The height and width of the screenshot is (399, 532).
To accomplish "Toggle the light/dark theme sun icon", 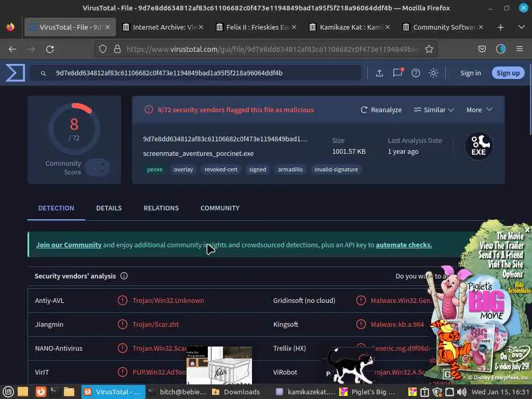I will click(x=433, y=73).
